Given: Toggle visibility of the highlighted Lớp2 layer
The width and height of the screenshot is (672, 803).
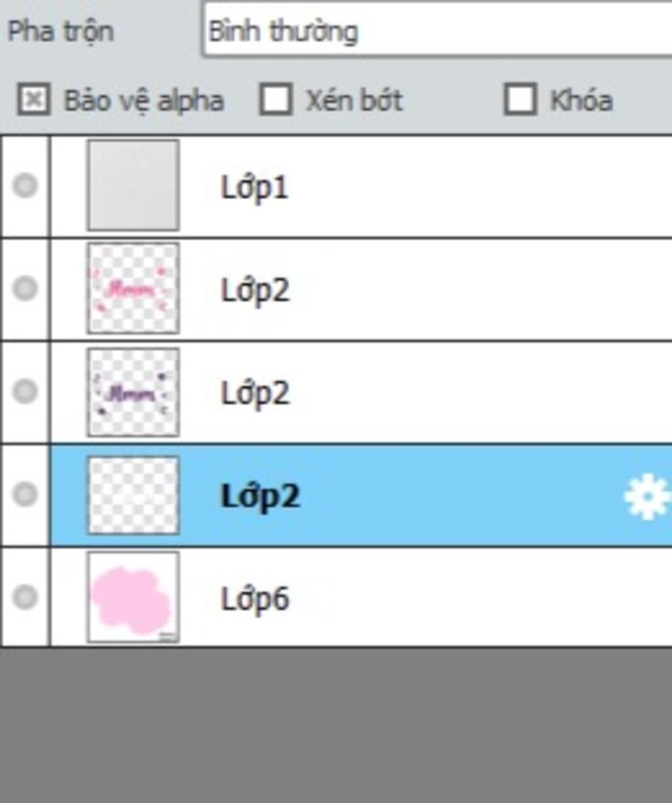Looking at the screenshot, I should pos(26,493).
